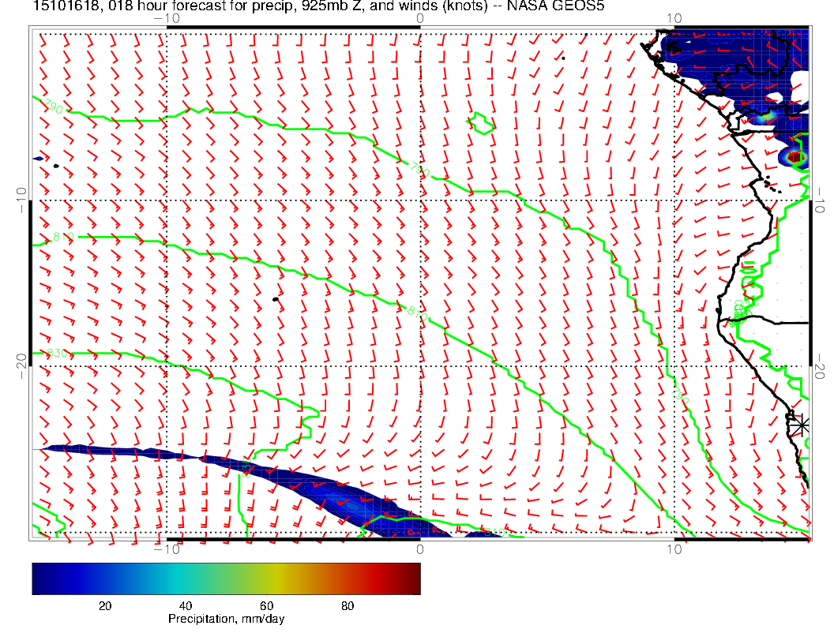Click the tiny blue precipitation speck on the left edge
Image resolution: width=834 pixels, height=644 pixels.
(38, 159)
